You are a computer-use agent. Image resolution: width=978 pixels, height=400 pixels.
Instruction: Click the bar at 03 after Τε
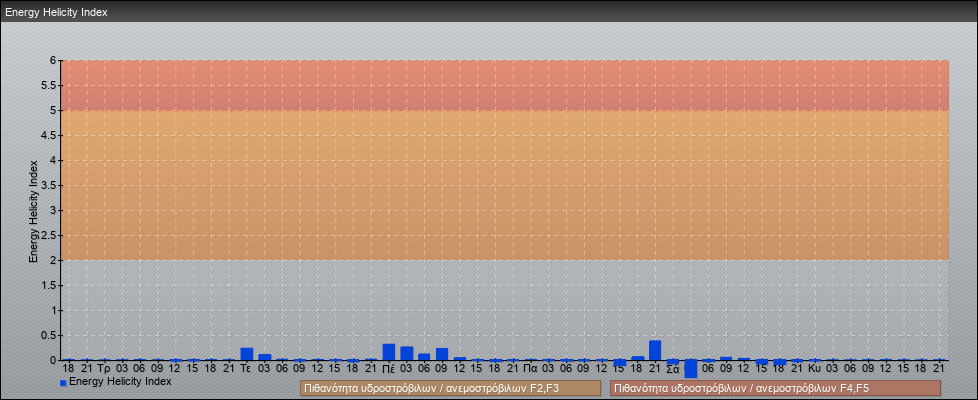point(264,357)
